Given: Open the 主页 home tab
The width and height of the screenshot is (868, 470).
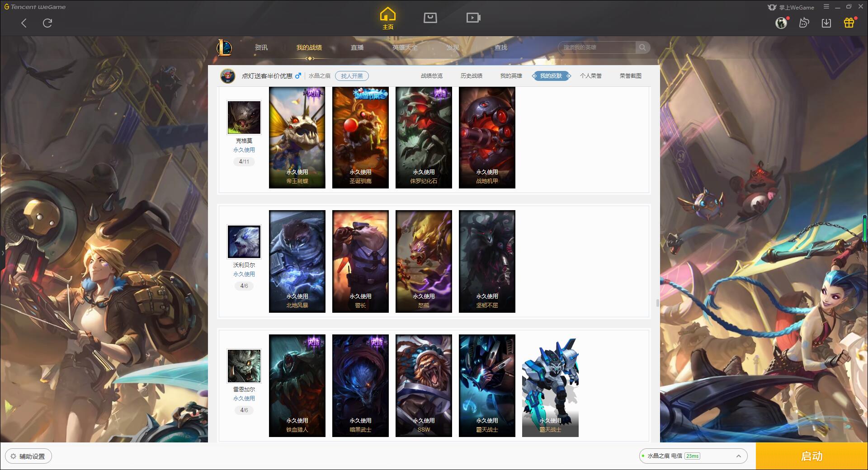Looking at the screenshot, I should (x=387, y=19).
